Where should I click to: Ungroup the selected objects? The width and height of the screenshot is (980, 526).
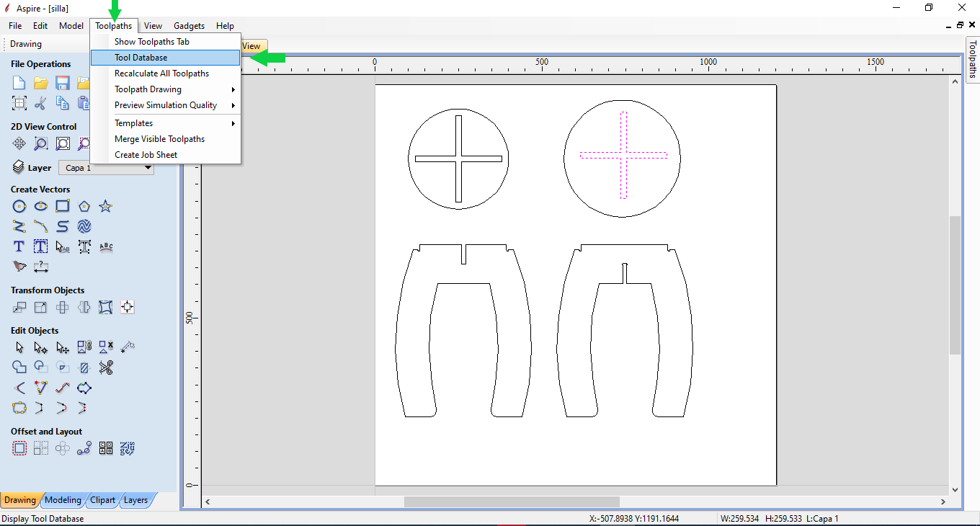pos(106,348)
